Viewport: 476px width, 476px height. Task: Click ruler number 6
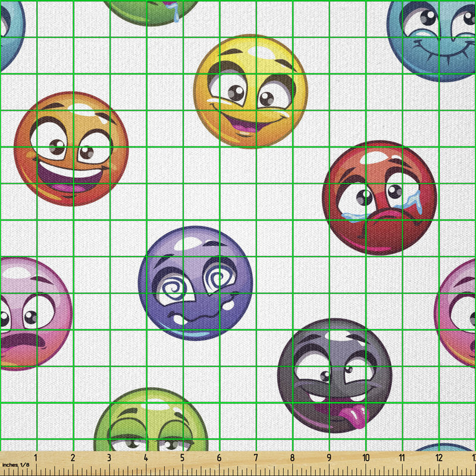click(x=219, y=458)
